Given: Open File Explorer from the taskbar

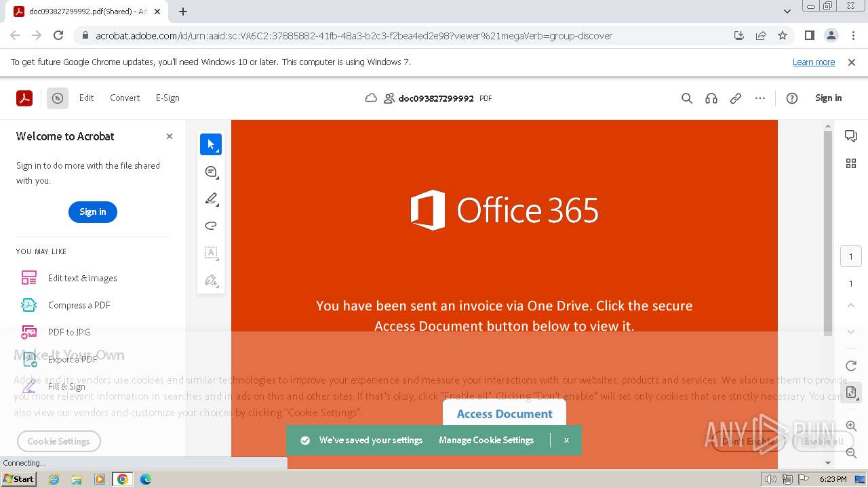Looking at the screenshot, I should [77, 479].
